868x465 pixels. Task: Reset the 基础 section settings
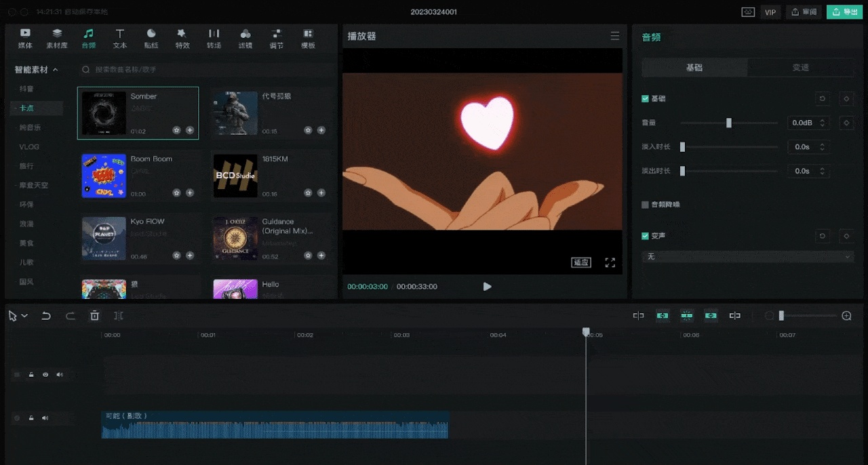click(822, 99)
